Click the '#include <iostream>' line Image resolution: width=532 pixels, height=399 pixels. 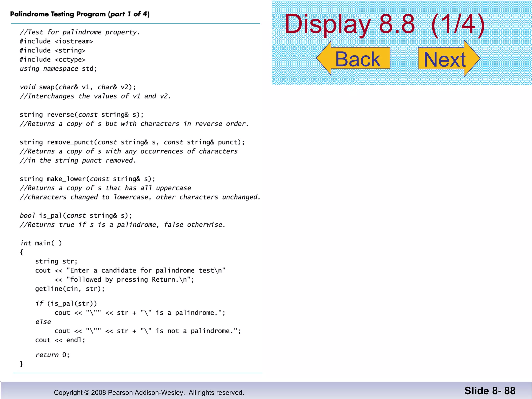click(56, 41)
